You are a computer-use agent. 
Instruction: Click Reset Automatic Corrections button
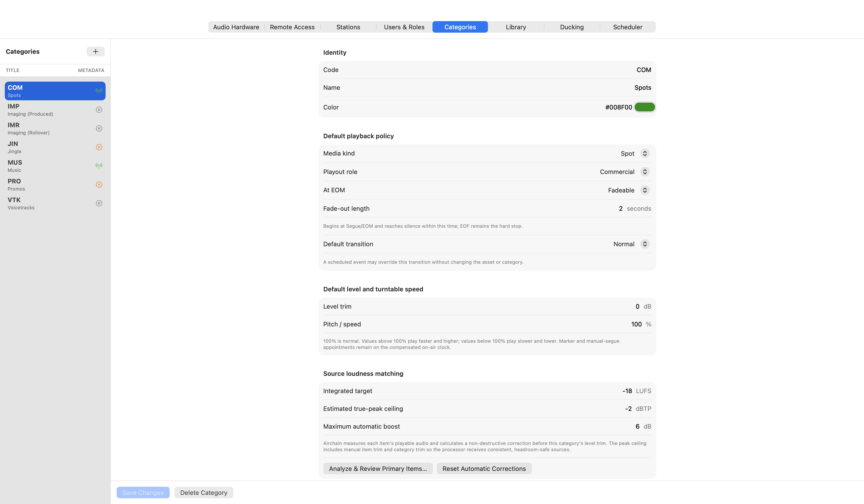click(484, 468)
